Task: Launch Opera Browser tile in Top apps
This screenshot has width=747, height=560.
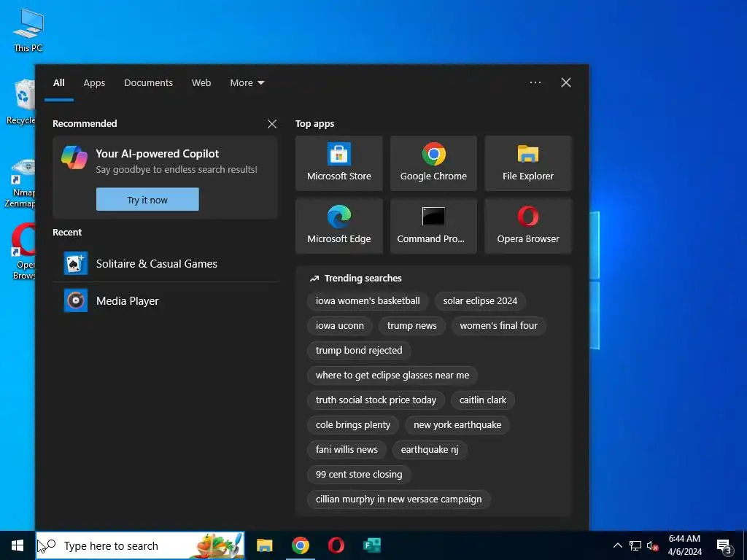Action: [528, 226]
